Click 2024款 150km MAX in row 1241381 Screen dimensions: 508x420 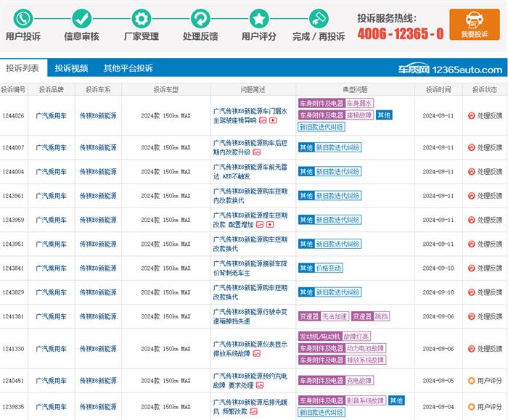(x=166, y=316)
